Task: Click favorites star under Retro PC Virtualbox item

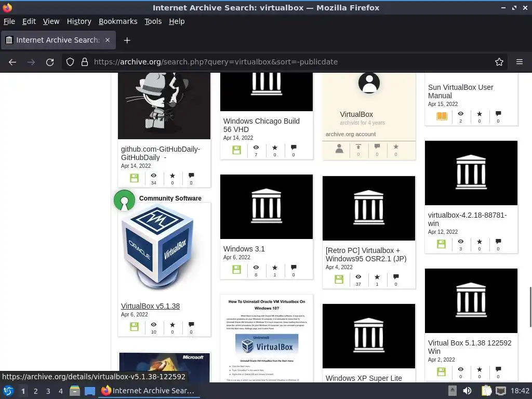Action: [377, 277]
